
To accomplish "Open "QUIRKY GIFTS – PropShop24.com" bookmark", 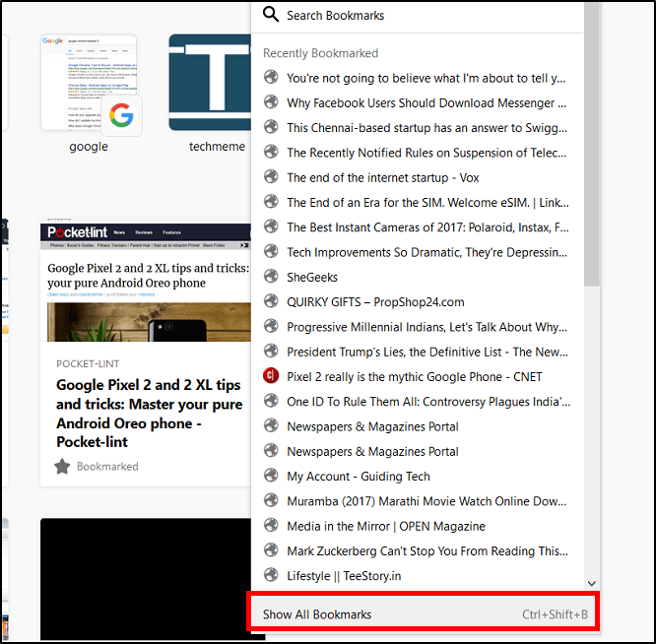I will coord(417,301).
